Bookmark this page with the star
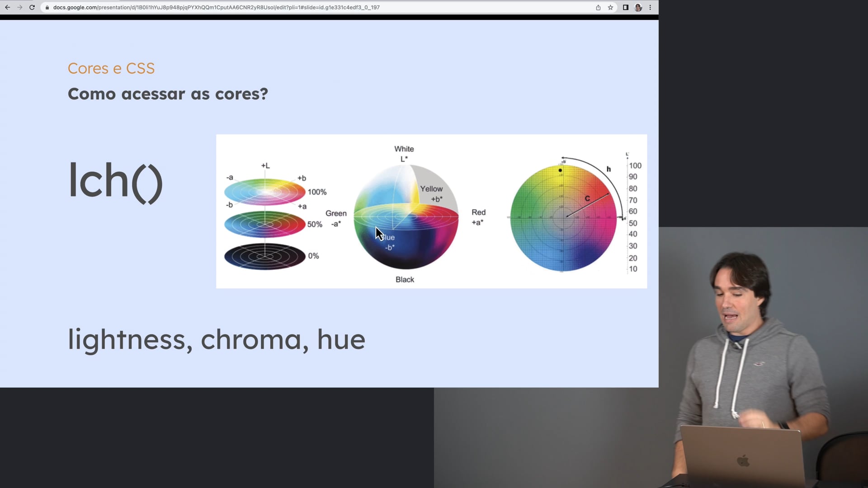 pyautogui.click(x=610, y=7)
